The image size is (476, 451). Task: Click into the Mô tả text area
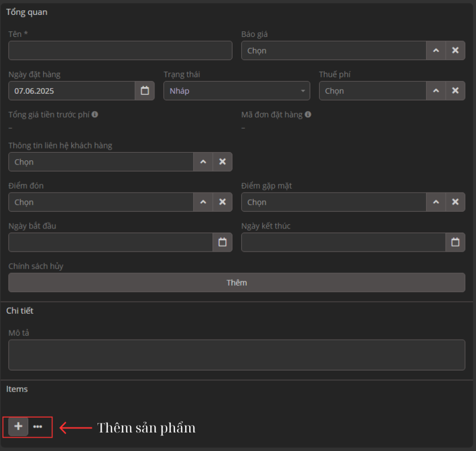(236, 355)
